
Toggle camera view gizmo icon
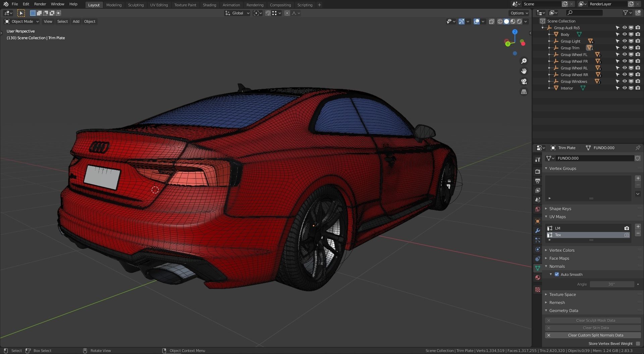[524, 81]
